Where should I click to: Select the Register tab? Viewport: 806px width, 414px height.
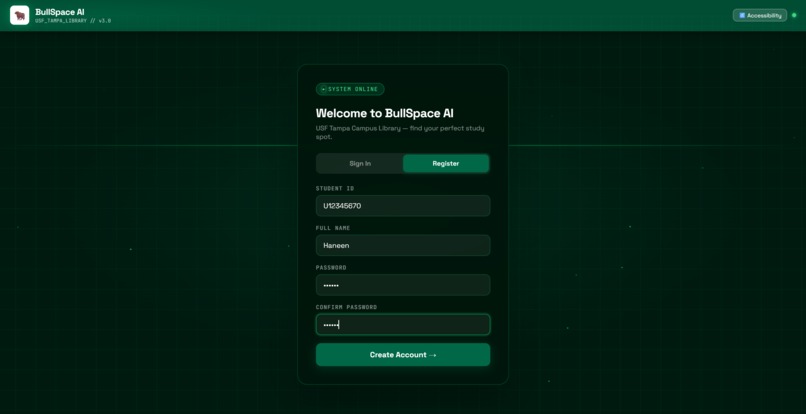(x=446, y=164)
